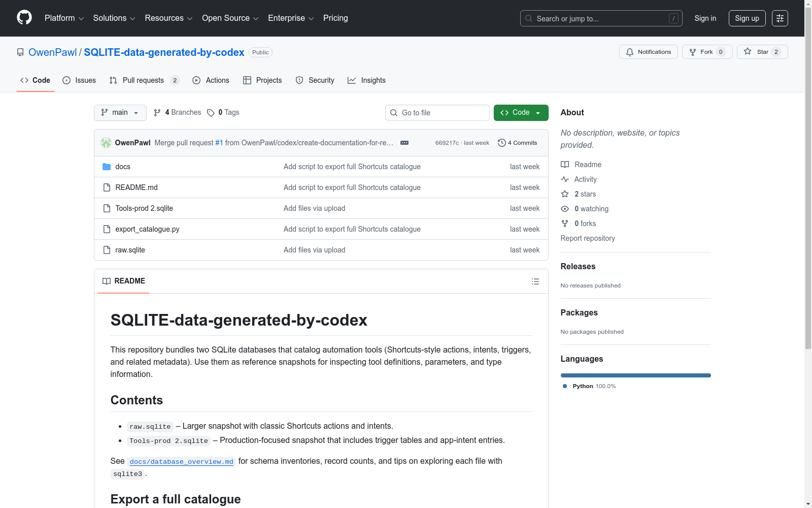Click the repository book icon beside OwenPawl
The image size is (812, 508).
(20, 52)
